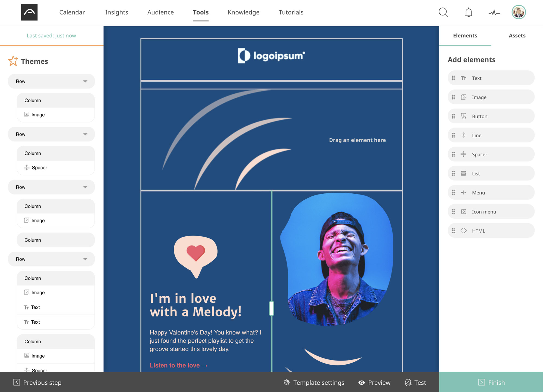
Task: Click the Test badge icon
Action: [x=408, y=383]
